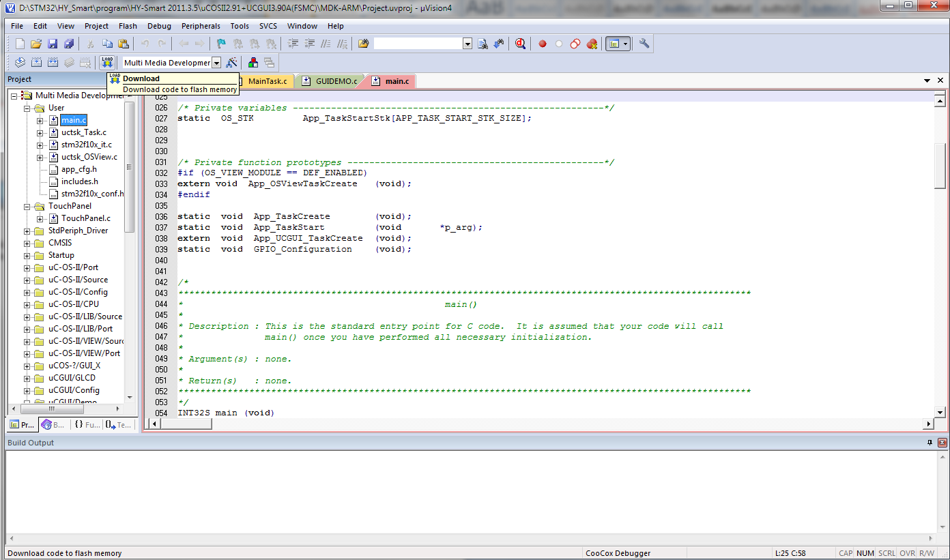Open the File menu

[17, 26]
